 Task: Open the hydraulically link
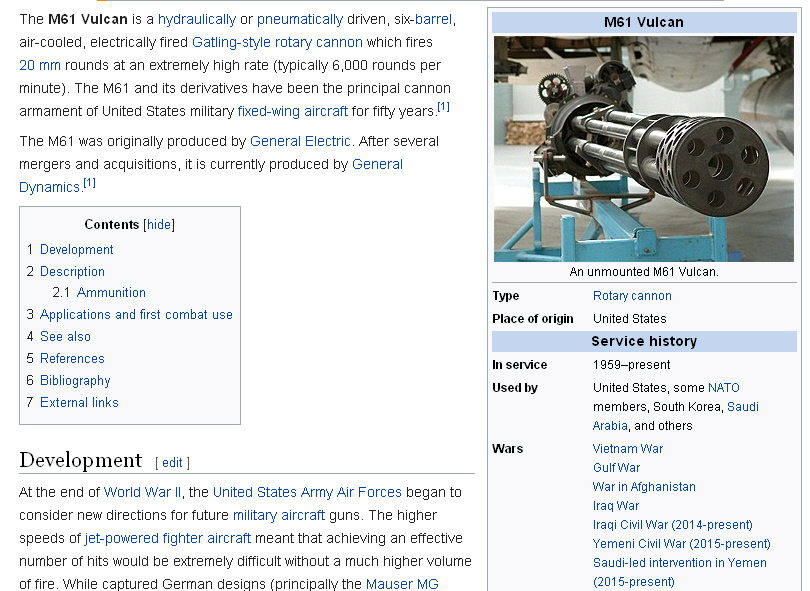coord(197,20)
